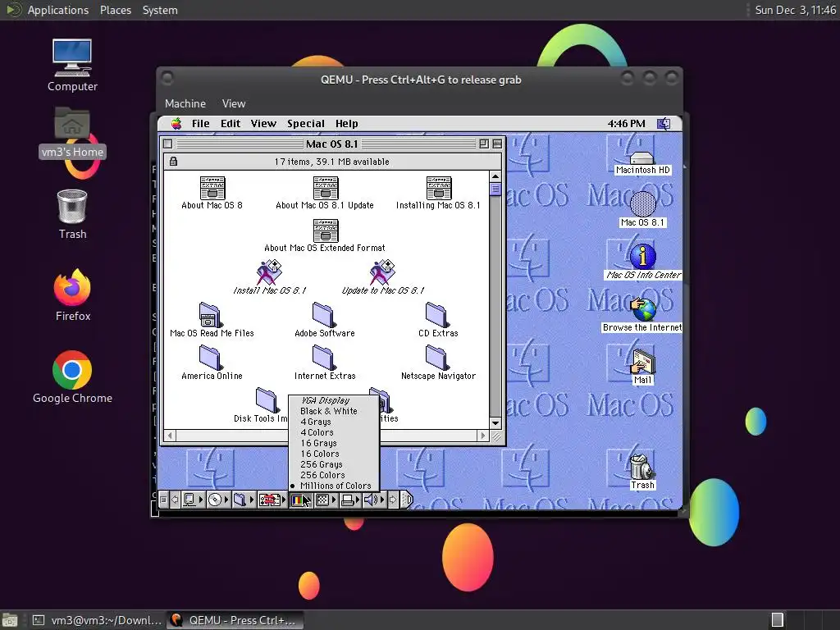Select the Internet Extras folder
The height and width of the screenshot is (630, 840).
[323, 358]
